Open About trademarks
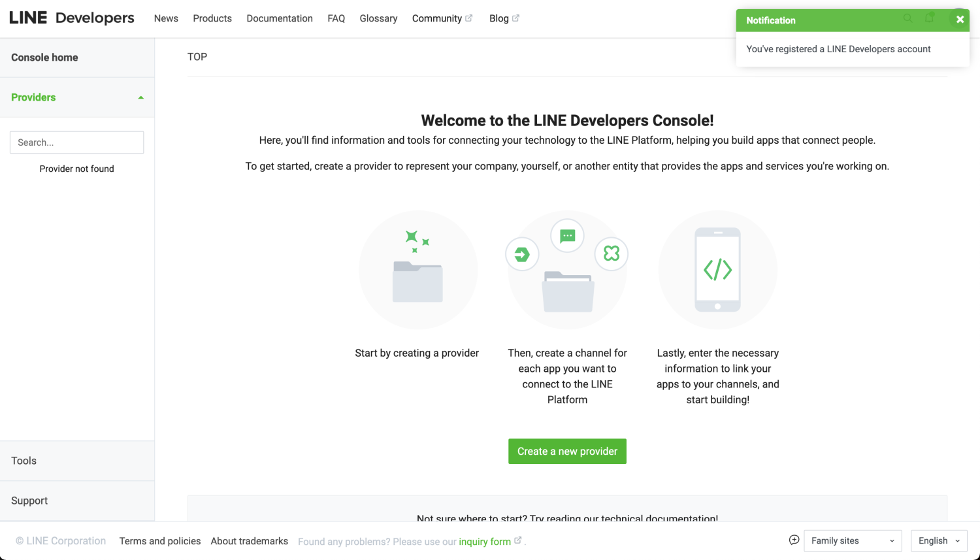 [x=250, y=541]
